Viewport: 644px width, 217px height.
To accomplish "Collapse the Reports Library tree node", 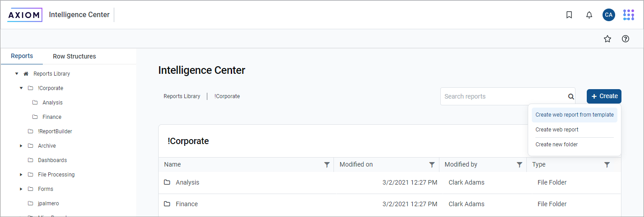I will tap(17, 73).
